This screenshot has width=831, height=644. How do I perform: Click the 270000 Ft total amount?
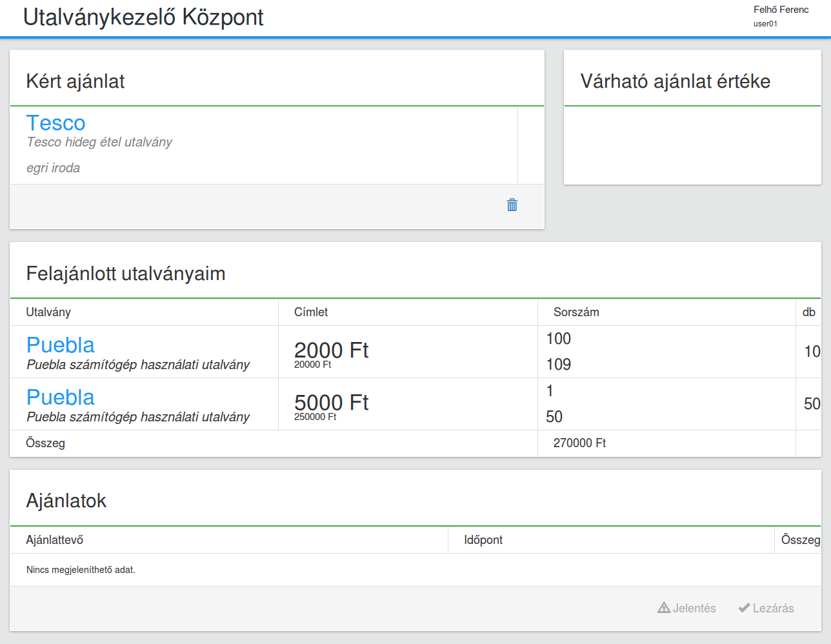pos(579,443)
